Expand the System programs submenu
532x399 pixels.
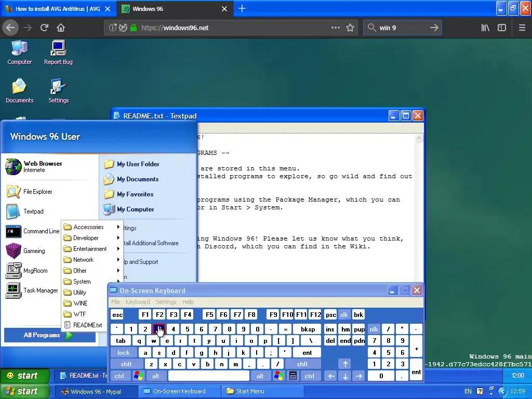click(x=92, y=281)
